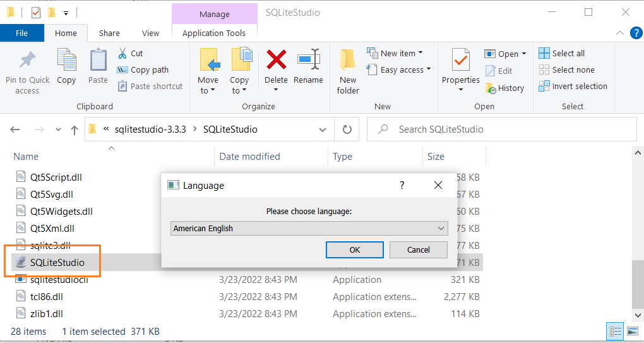Click Invert selection

click(x=573, y=87)
